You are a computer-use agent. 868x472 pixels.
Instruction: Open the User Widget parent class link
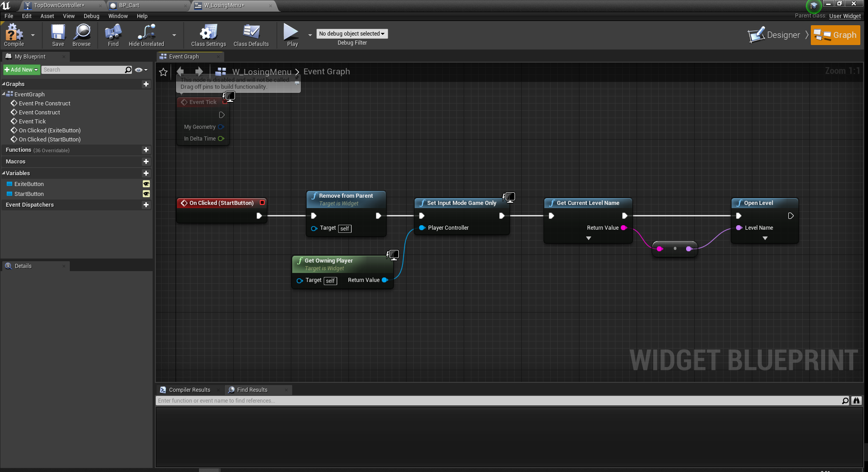[x=845, y=16]
